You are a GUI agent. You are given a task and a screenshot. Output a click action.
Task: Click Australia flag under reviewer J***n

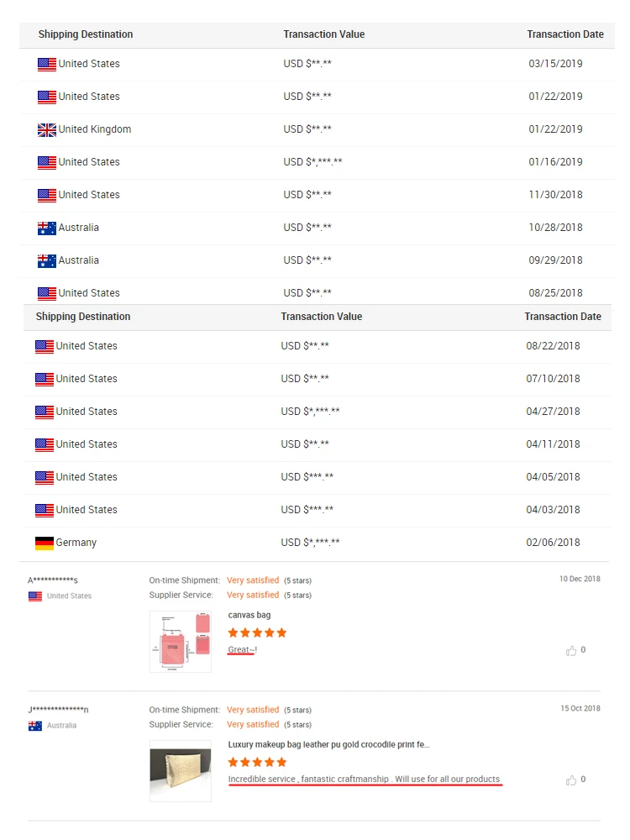tap(35, 726)
